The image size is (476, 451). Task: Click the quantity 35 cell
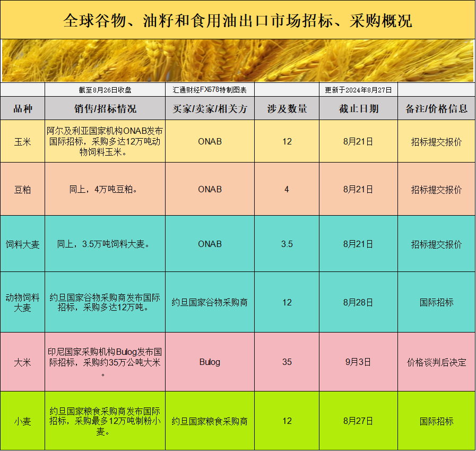287,362
